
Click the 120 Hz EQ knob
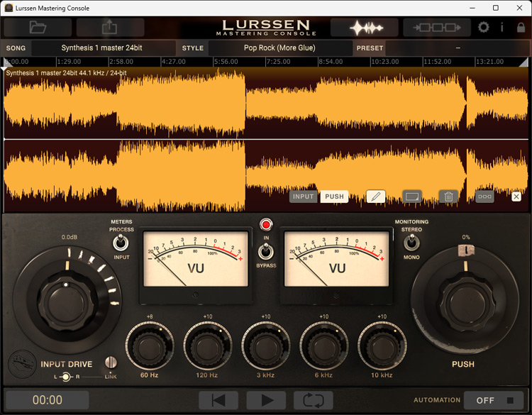click(208, 346)
